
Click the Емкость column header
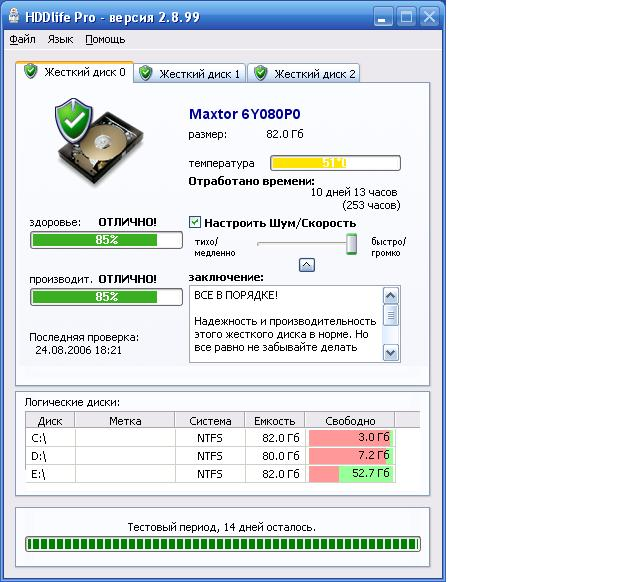274,421
